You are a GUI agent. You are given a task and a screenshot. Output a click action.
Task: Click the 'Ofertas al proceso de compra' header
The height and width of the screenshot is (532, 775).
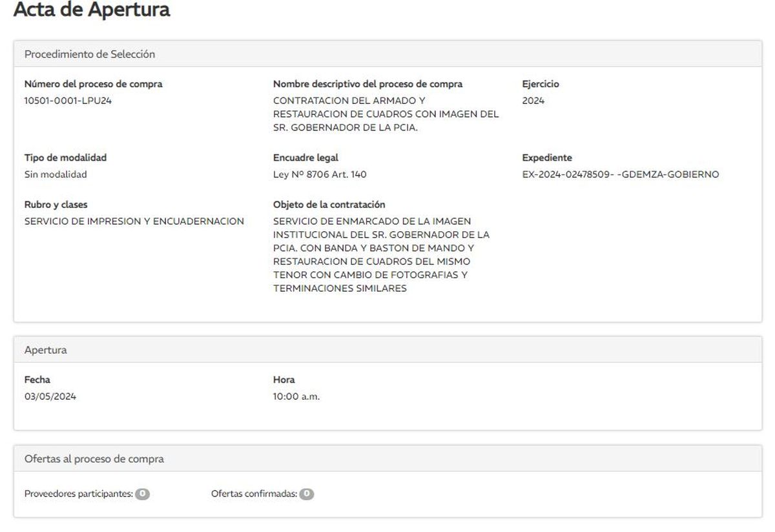click(94, 459)
